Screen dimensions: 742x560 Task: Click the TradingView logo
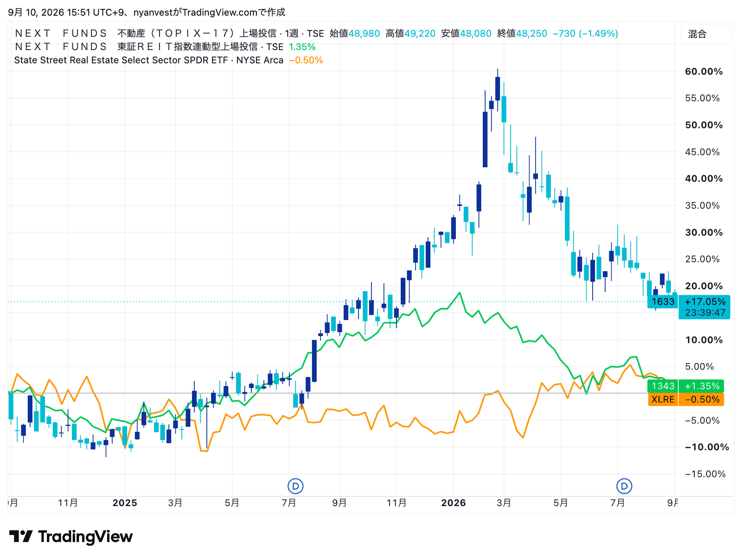[x=71, y=537]
